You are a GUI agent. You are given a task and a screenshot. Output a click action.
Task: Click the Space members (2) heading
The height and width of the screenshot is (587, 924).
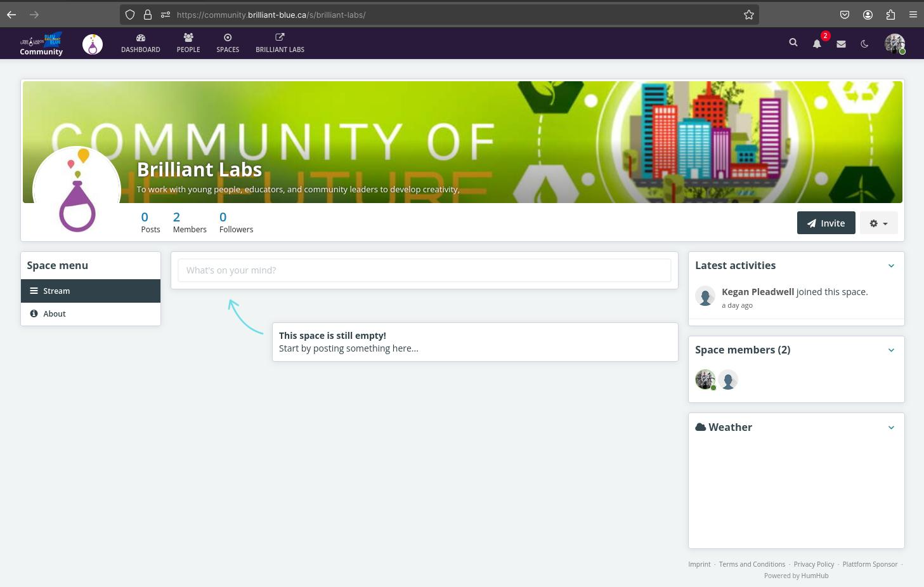(743, 350)
